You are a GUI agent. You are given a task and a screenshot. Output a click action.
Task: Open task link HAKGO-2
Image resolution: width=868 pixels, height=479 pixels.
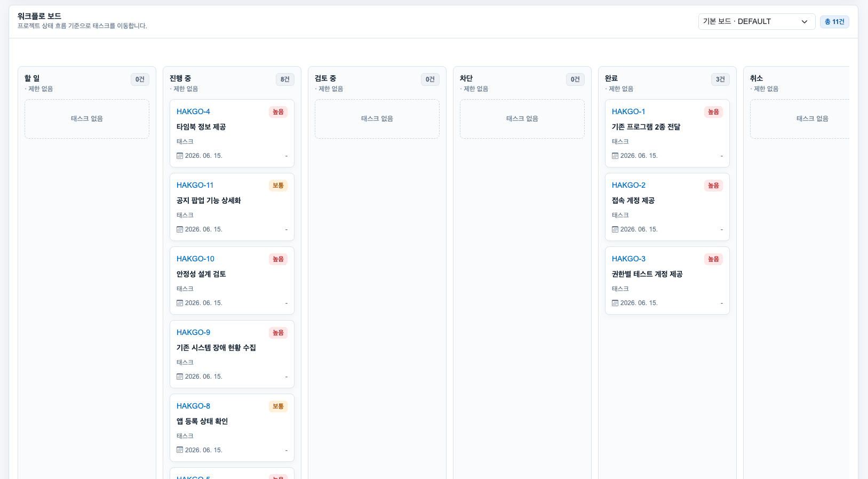[x=628, y=185]
